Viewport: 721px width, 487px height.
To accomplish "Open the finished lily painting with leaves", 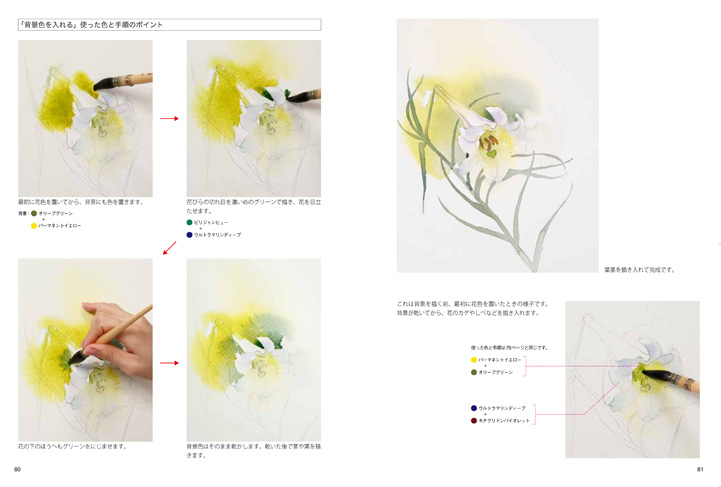I will tap(498, 145).
